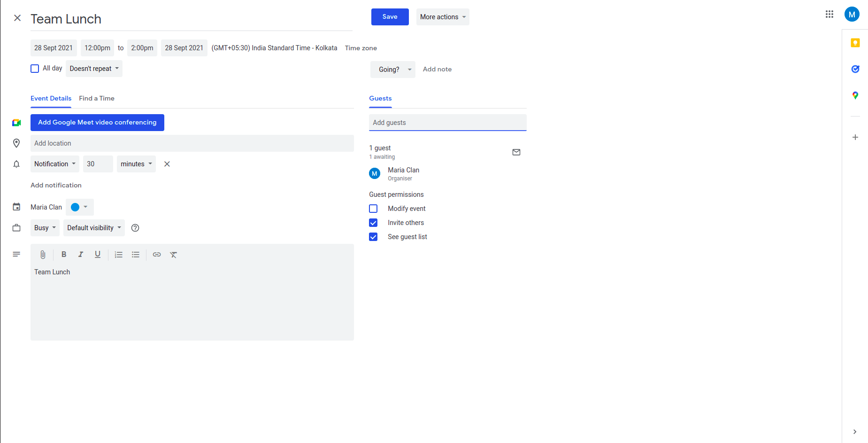This screenshot has width=868, height=443.
Task: Click the Add guests field
Action: [447, 122]
